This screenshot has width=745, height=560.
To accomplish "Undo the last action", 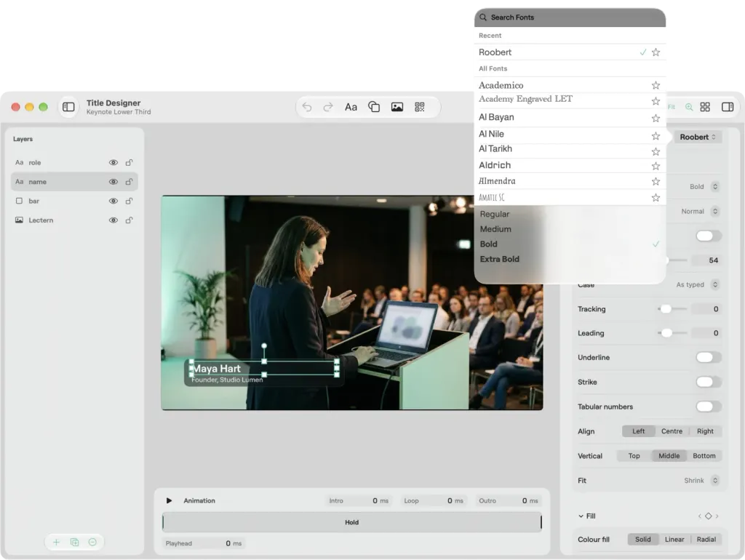I will [x=307, y=107].
